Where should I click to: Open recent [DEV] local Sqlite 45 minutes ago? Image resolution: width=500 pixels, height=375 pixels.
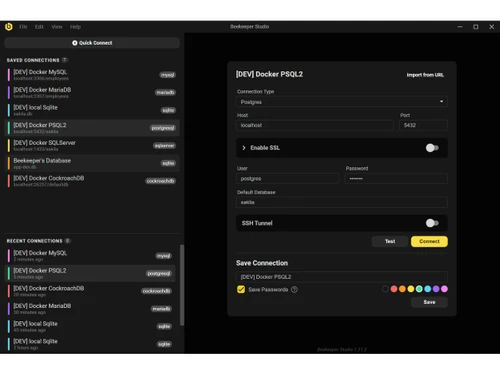point(90,326)
